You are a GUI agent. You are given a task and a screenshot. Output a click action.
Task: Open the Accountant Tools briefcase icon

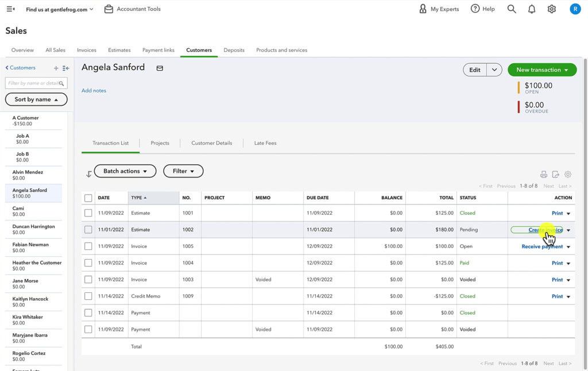109,9
